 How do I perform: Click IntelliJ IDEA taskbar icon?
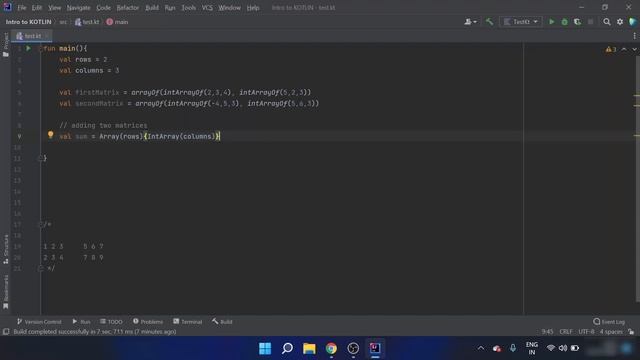tap(375, 348)
